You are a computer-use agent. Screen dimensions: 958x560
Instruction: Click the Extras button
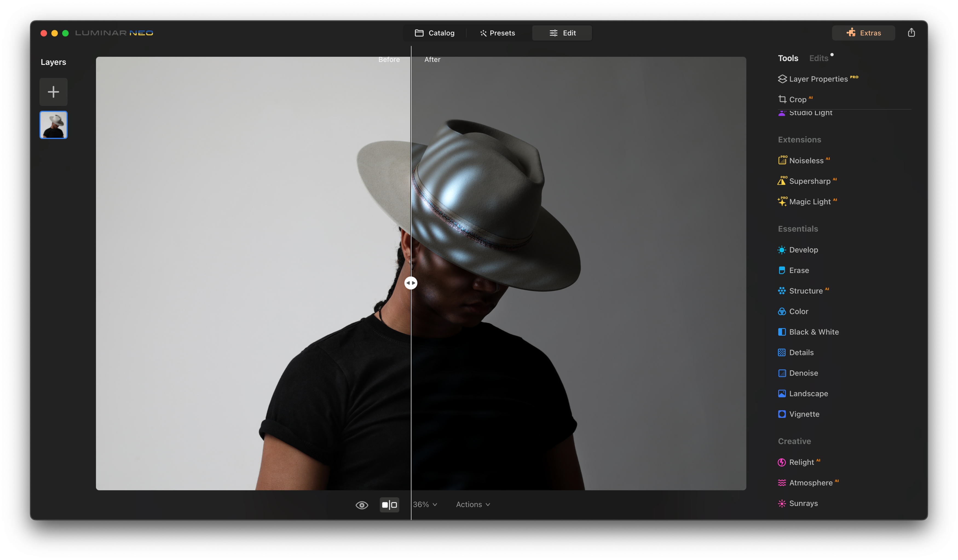point(864,33)
